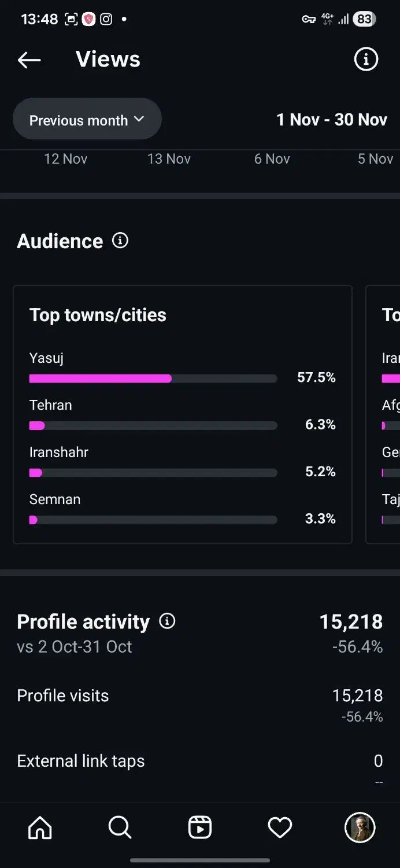400x868 pixels.
Task: Select the Home icon in bottom navigation
Action: tap(39, 827)
